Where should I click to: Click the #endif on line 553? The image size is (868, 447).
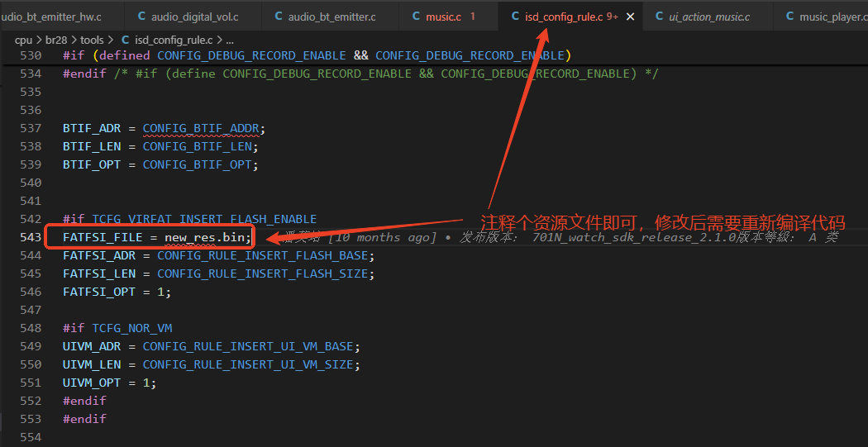pyautogui.click(x=84, y=419)
